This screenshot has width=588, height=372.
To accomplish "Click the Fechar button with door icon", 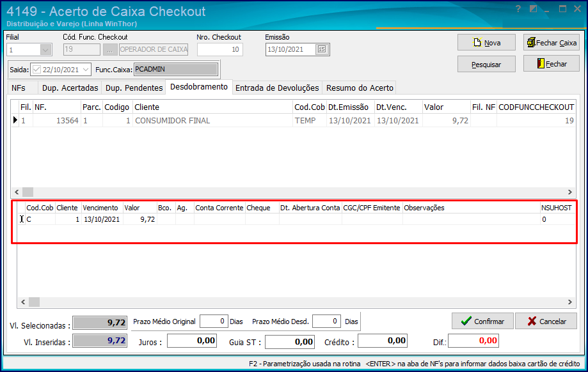I will [552, 64].
